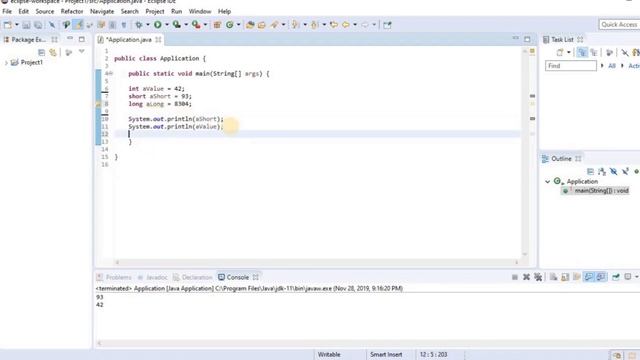Click line 'long aLong = 8304;' in editor
The image size is (640, 360).
point(160,104)
